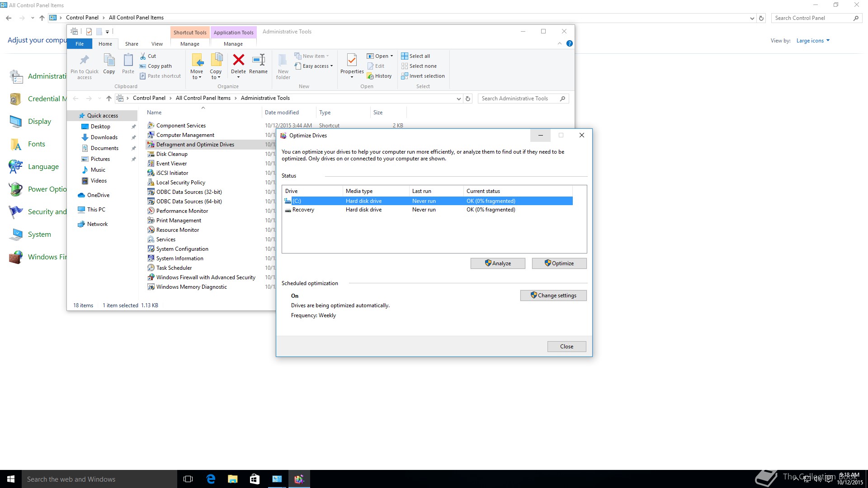Screen dimensions: 868x488
Task: Click Invert selection in the ribbon
Action: [x=423, y=76]
